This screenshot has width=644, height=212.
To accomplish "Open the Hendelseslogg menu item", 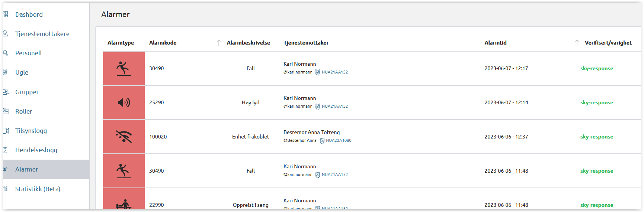I will tap(36, 150).
